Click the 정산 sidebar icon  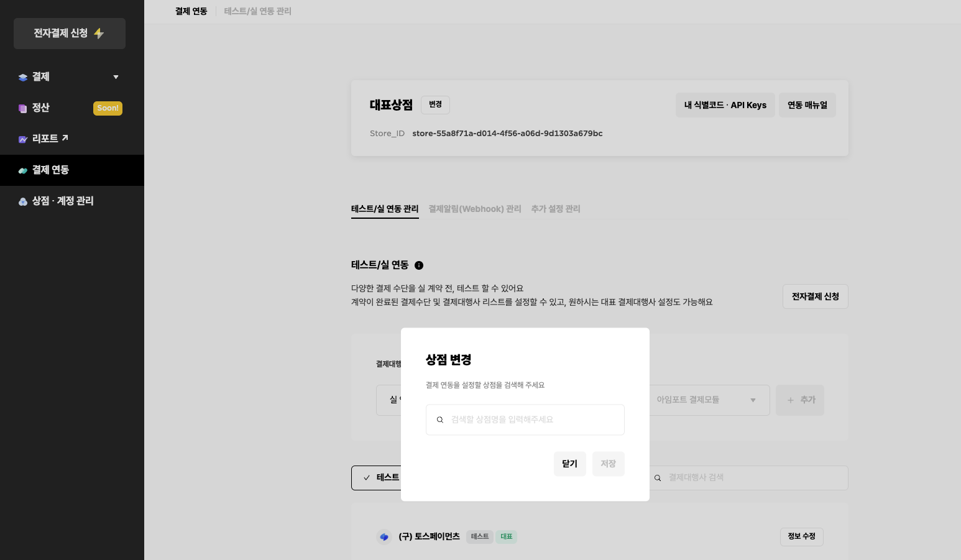(x=23, y=108)
